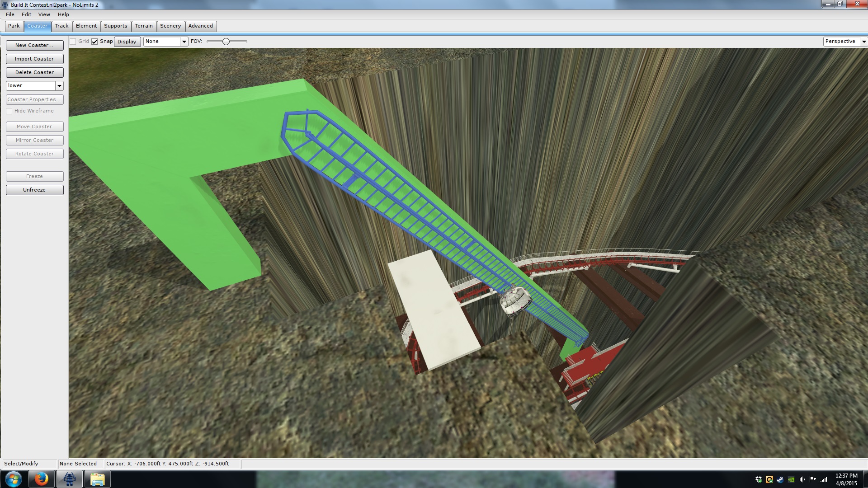The height and width of the screenshot is (488, 868).
Task: Expand the 'lower' coaster selection dropdown
Action: (x=59, y=86)
